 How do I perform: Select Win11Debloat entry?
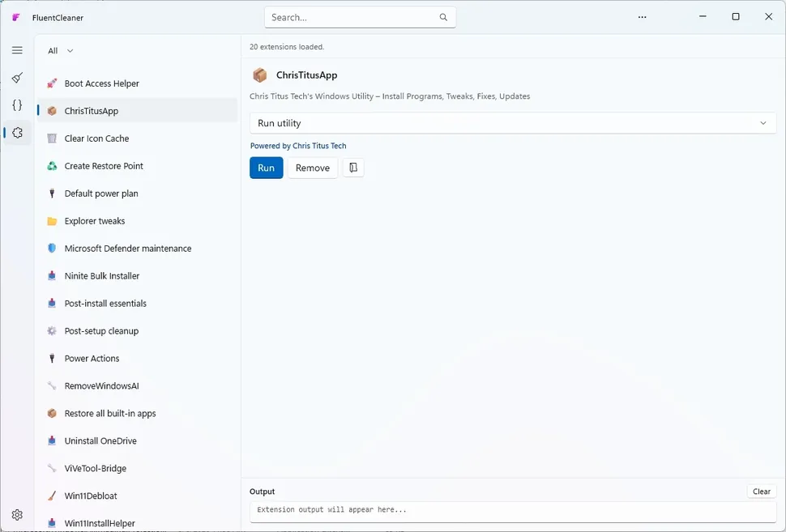(138, 496)
